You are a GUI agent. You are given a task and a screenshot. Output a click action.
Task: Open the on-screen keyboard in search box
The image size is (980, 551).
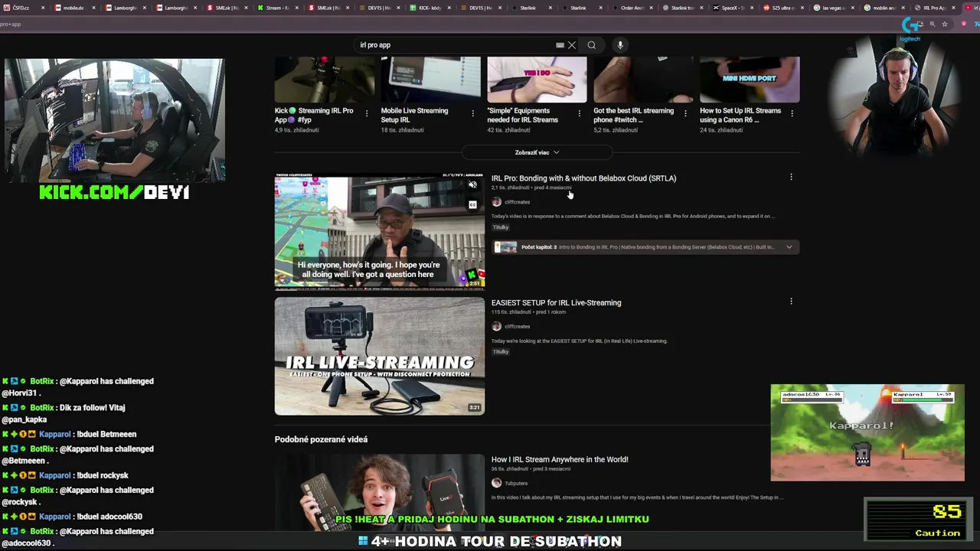point(560,45)
